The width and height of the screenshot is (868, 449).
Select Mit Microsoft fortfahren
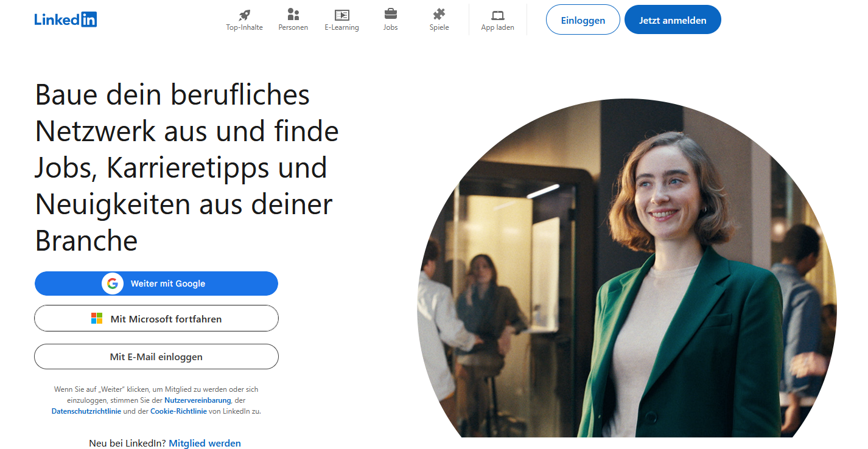point(156,318)
